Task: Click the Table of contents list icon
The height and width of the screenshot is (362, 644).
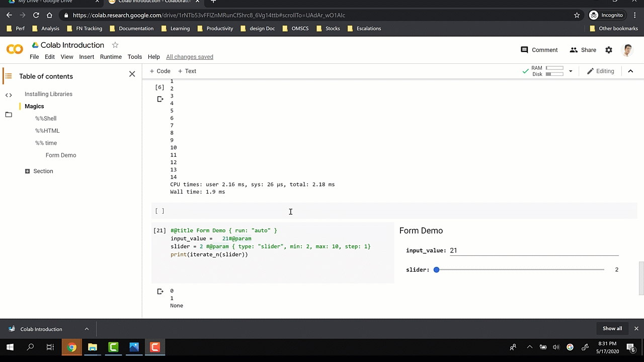Action: pyautogui.click(x=9, y=76)
